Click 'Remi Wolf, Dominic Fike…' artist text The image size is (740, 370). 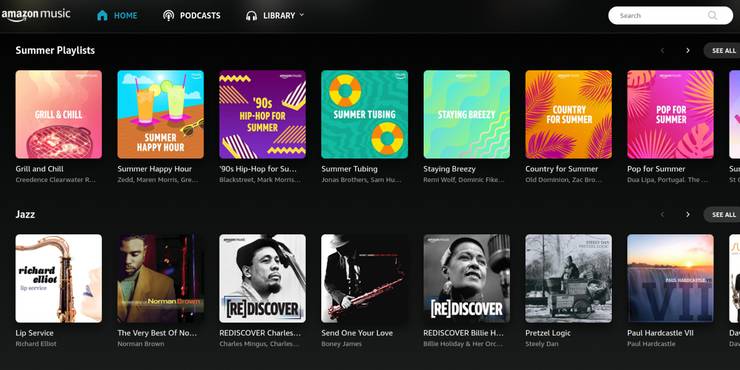pyautogui.click(x=464, y=180)
